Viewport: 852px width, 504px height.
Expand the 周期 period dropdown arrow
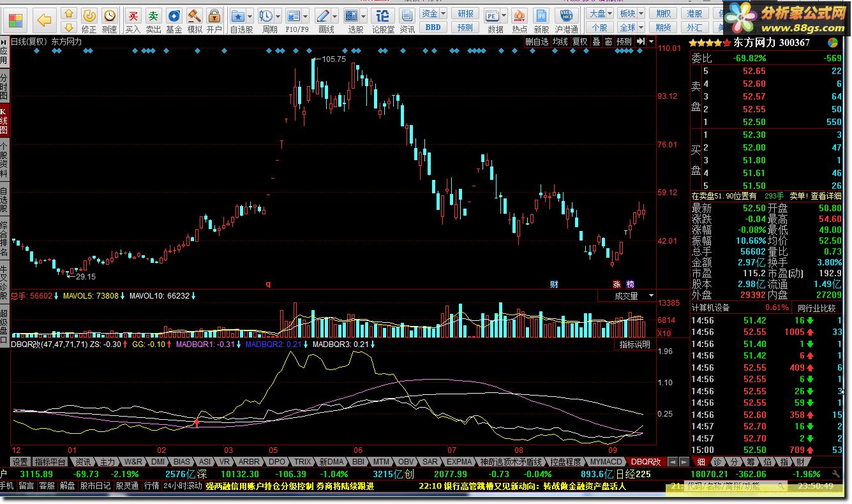click(x=278, y=16)
